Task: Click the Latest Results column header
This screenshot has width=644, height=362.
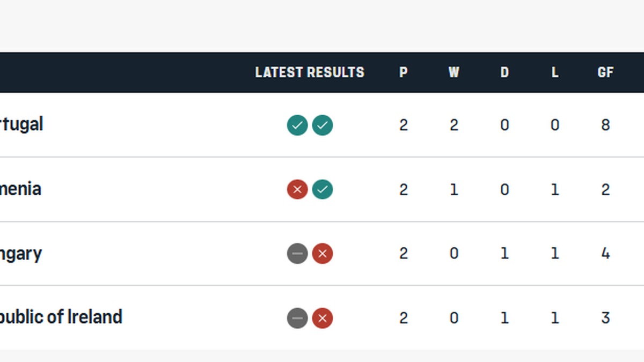Action: [x=310, y=72]
